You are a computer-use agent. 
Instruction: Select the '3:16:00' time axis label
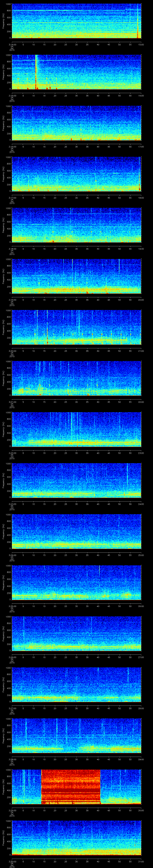pyautogui.click(x=12, y=147)
